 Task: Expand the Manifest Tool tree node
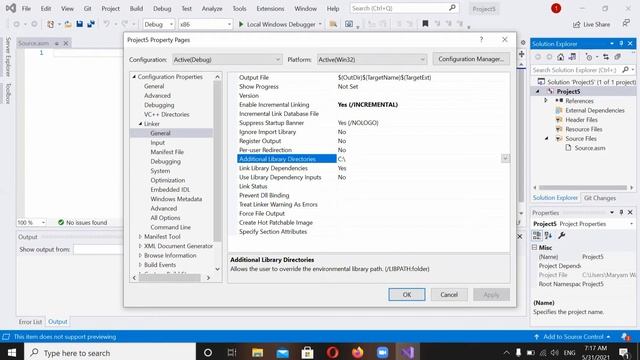[140, 236]
